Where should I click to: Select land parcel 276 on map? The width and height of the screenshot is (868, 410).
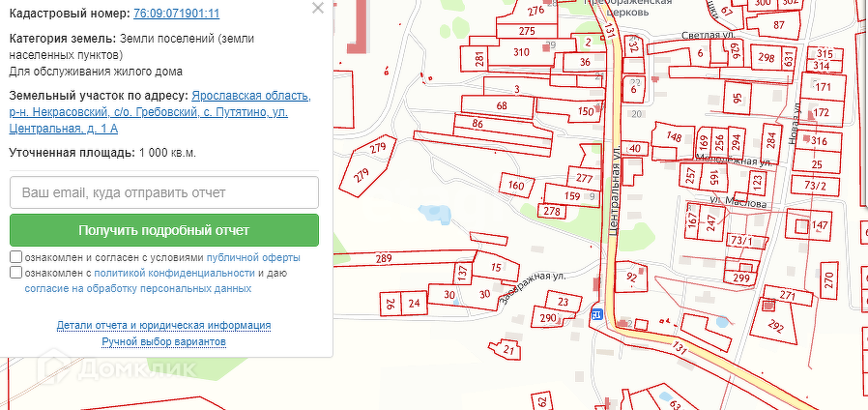click(535, 11)
